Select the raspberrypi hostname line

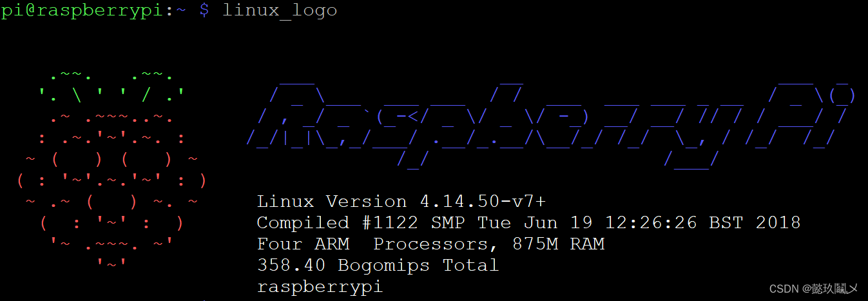(320, 287)
